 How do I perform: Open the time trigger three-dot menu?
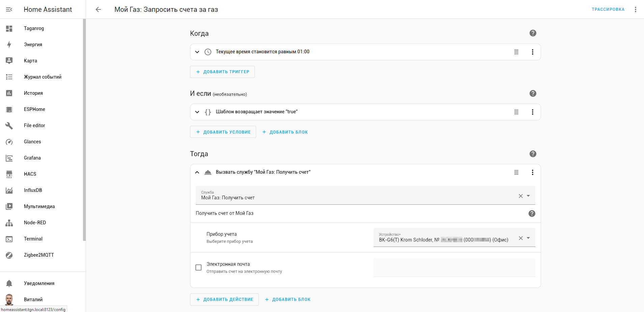[x=533, y=52]
